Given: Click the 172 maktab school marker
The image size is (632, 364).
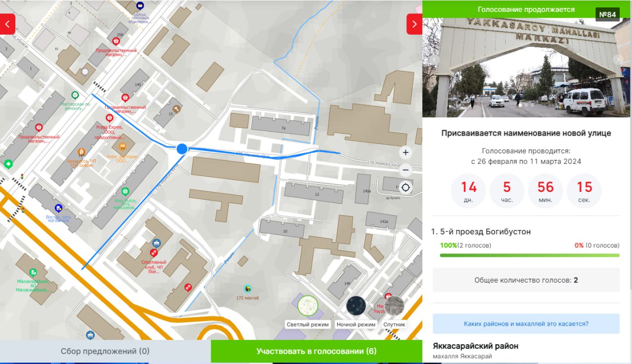Looking at the screenshot, I should pos(247,289).
